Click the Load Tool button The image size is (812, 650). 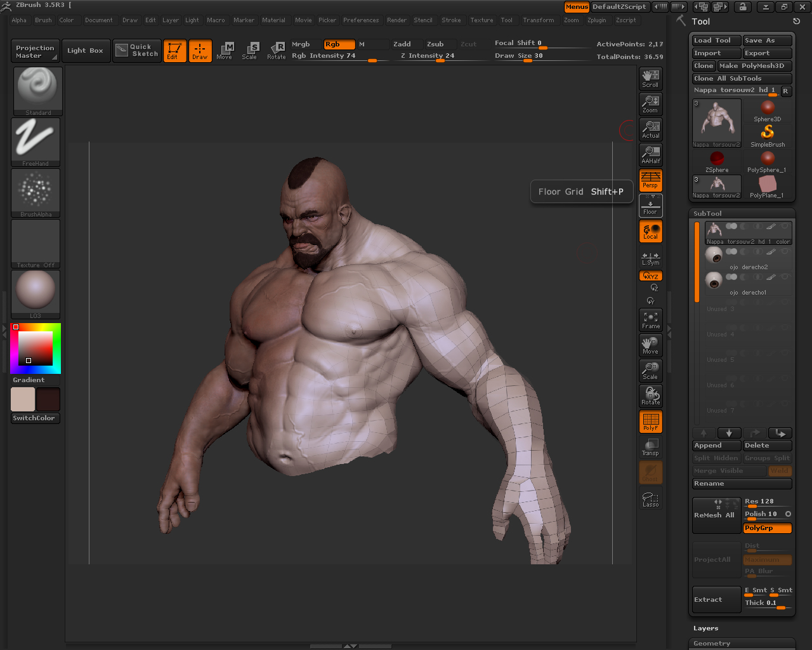(x=717, y=41)
